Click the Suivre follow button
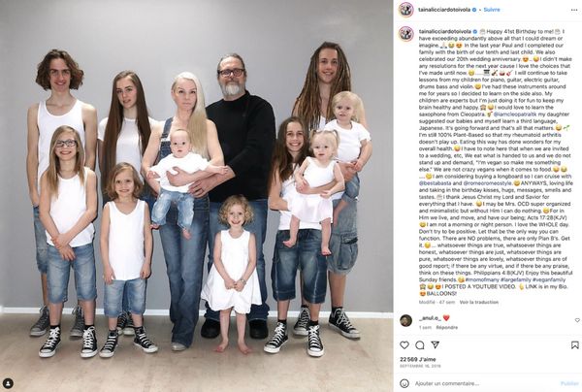 coord(492,10)
